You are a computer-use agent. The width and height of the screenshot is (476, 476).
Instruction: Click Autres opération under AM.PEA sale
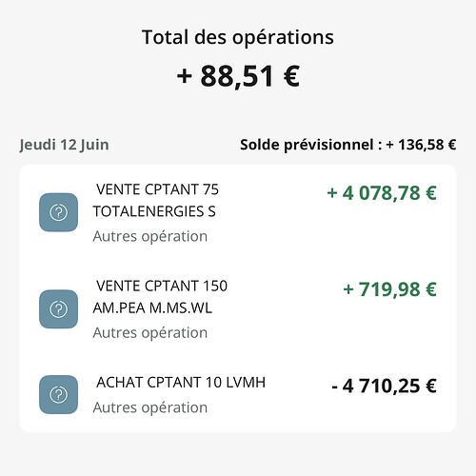[150, 333]
